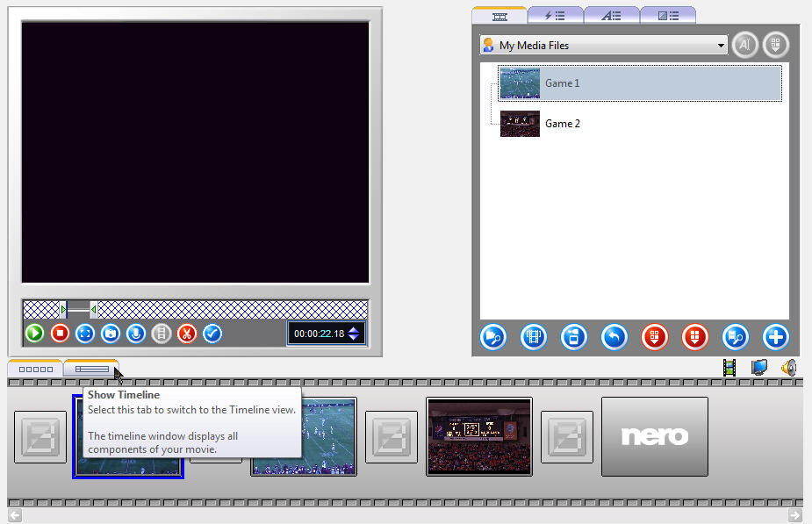Click the hatched scrub bar right of the trim markers
812x524 pixels.
click(x=232, y=310)
